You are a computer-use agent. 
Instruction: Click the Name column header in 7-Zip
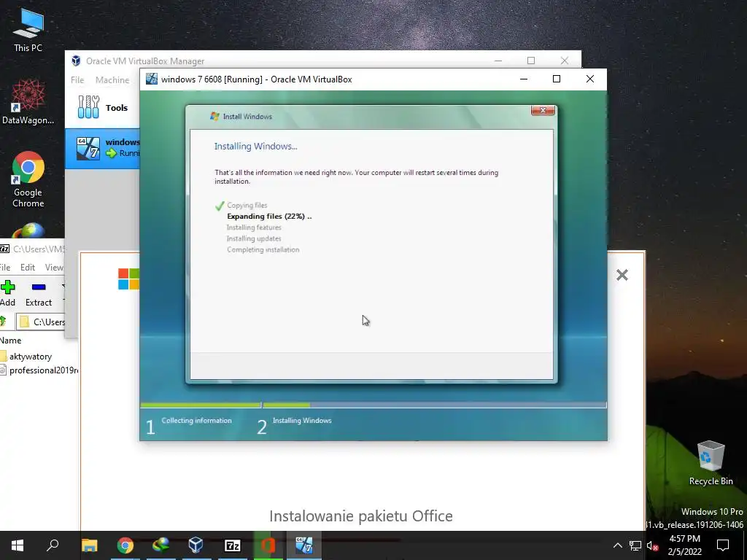pyautogui.click(x=10, y=341)
